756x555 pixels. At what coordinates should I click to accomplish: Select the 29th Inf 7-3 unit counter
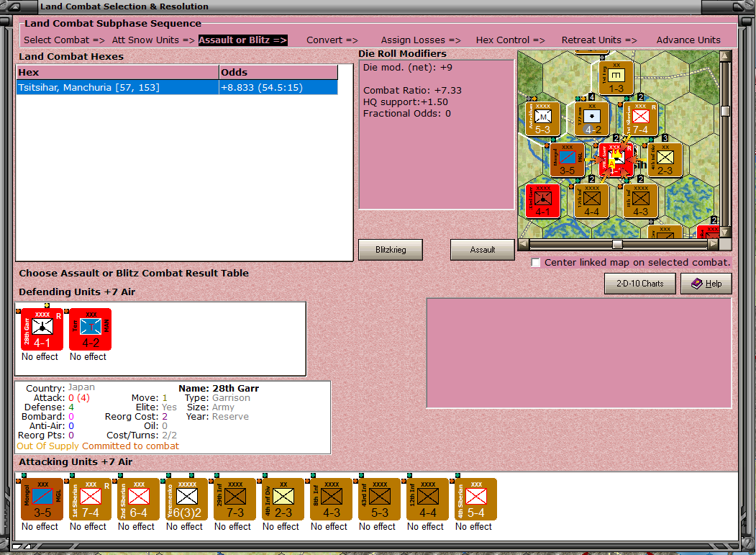click(233, 499)
